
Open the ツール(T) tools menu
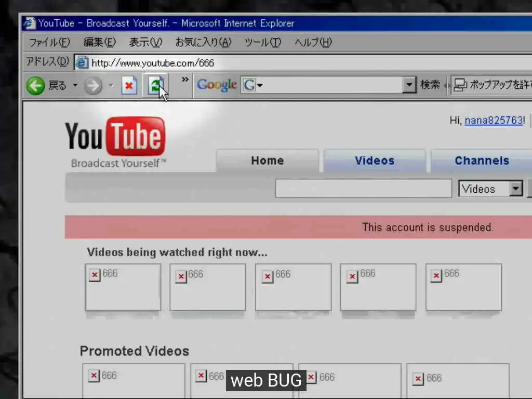(263, 43)
